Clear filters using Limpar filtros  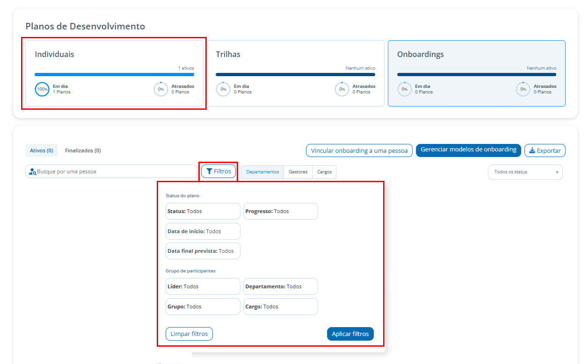point(189,334)
